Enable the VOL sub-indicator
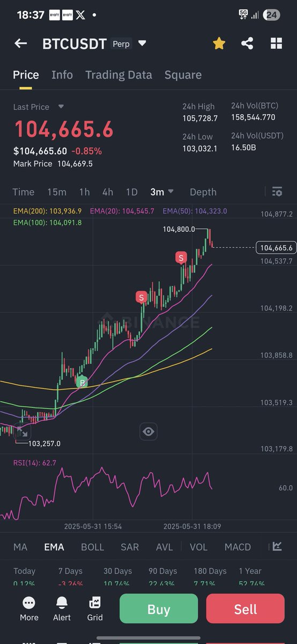 click(x=198, y=547)
